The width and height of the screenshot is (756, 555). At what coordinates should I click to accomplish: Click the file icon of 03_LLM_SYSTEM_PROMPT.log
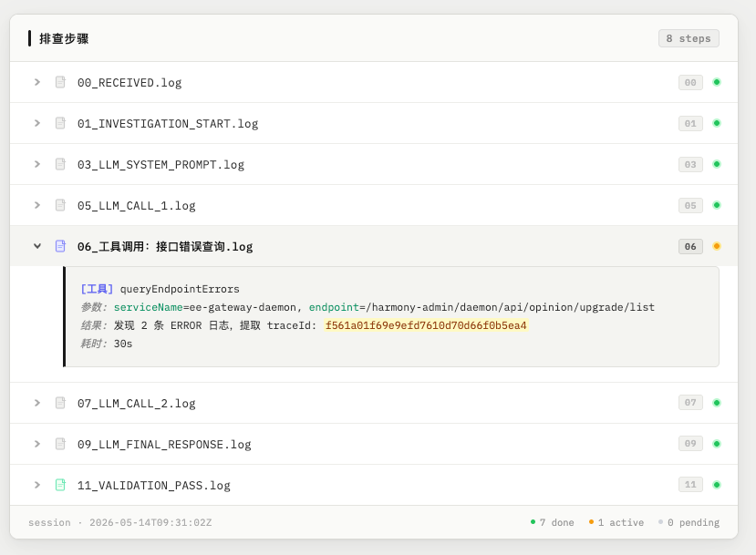click(60, 164)
